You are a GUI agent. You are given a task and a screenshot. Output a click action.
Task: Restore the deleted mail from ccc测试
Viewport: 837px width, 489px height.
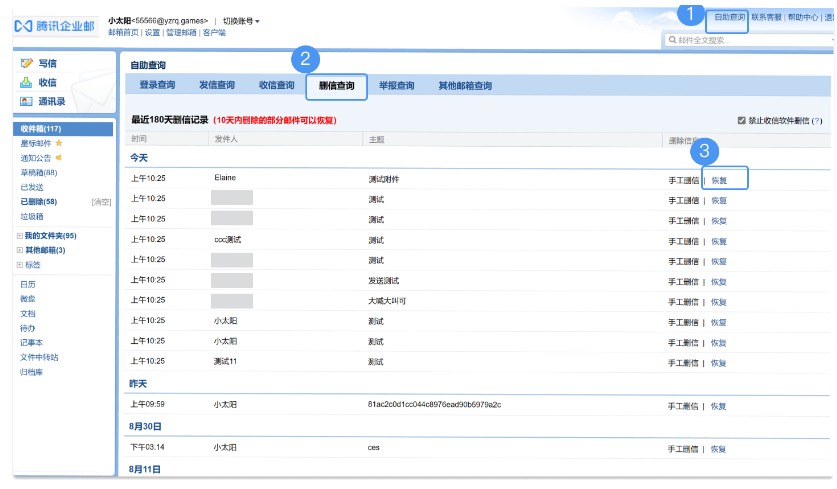(x=718, y=241)
